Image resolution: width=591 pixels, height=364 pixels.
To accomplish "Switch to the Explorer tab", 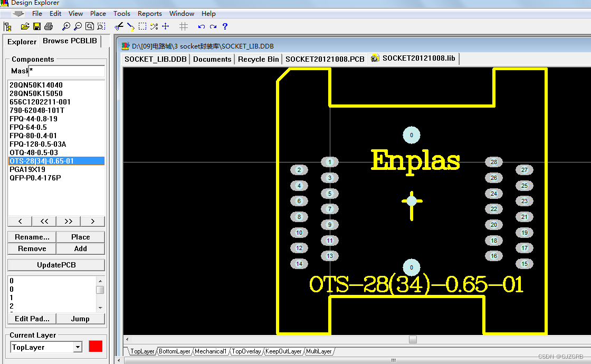I will pyautogui.click(x=21, y=41).
